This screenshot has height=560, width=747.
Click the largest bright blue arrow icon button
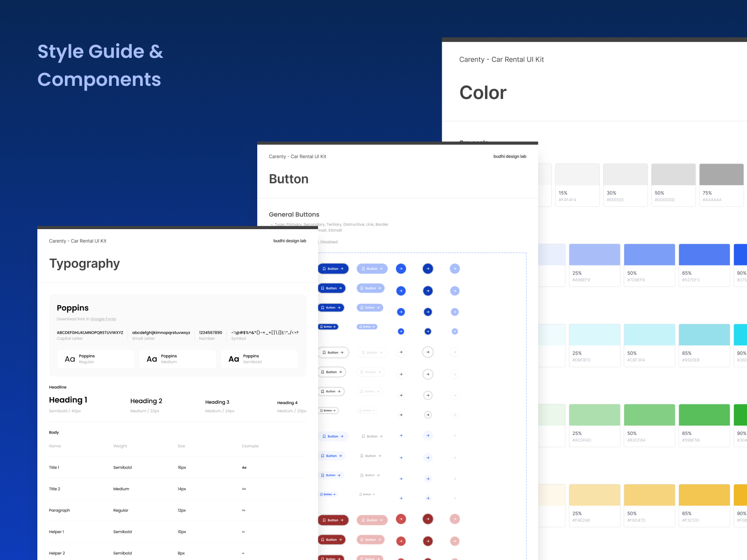401,269
